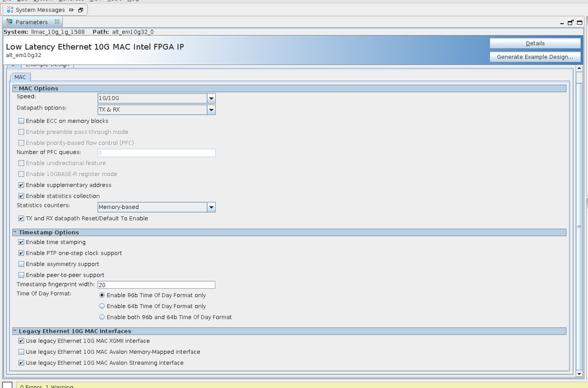Click the scrollbar up arrow

(x=579, y=69)
